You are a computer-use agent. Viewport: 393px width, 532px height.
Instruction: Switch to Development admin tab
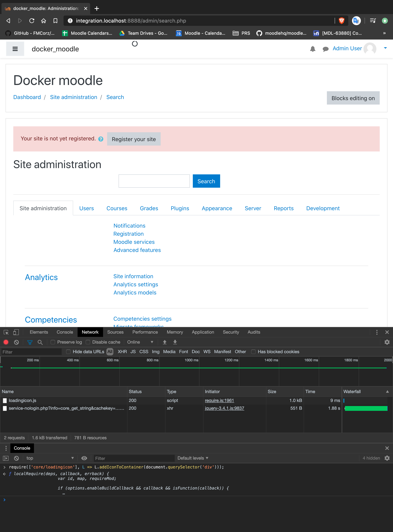323,208
